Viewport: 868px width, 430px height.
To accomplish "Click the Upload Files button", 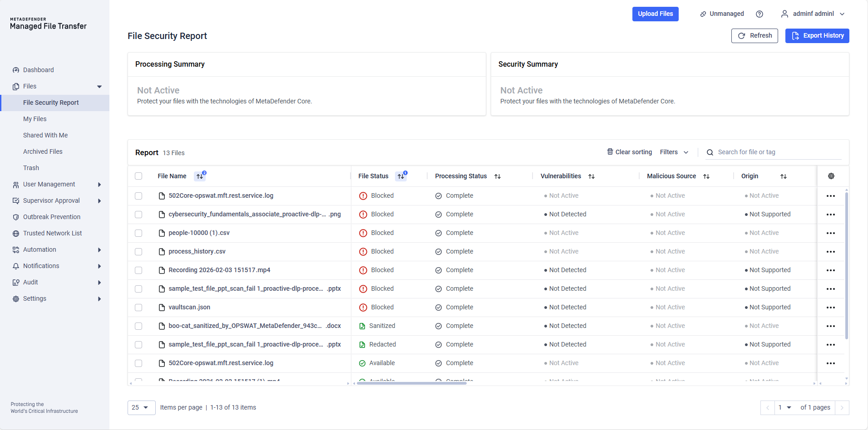I will [655, 14].
